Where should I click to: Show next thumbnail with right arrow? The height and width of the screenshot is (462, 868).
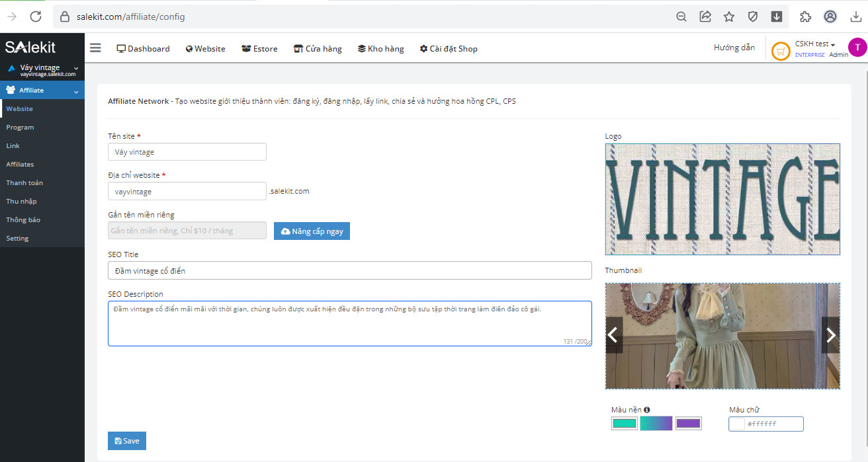[x=830, y=335]
